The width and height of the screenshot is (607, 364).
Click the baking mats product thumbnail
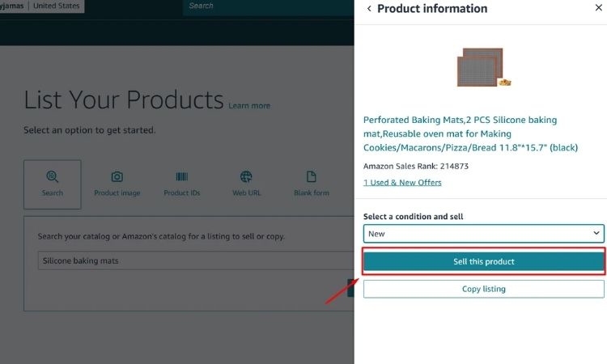[482, 67]
